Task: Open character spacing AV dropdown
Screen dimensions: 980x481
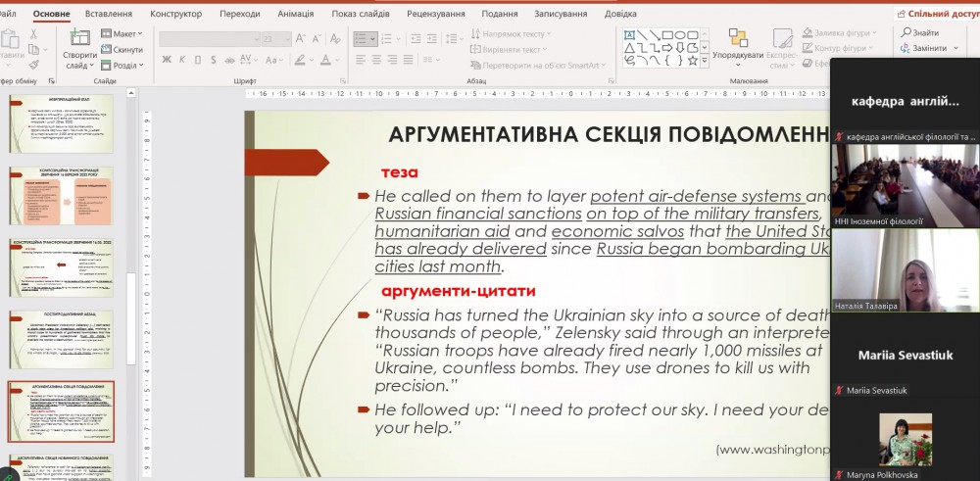Action: pyautogui.click(x=248, y=60)
